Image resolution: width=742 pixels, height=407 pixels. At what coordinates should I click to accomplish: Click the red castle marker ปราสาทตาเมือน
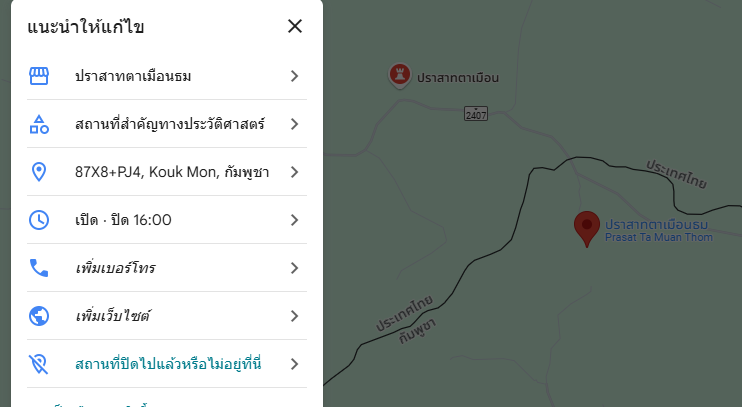pos(400,76)
